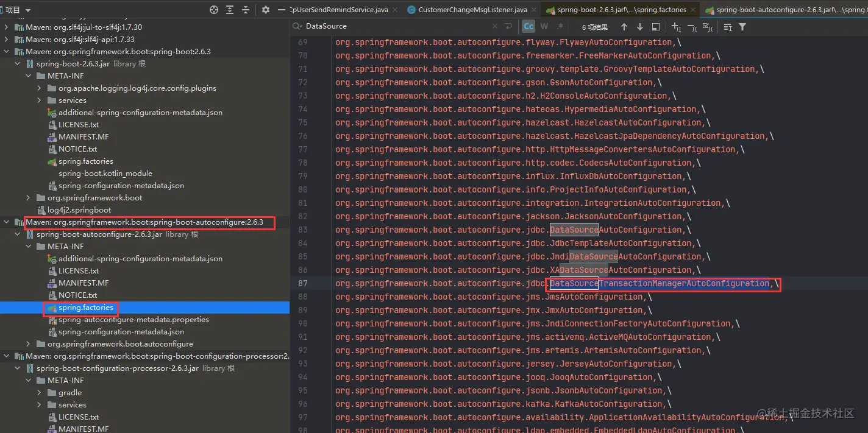Click JacksonAutoConfiguration text on line 82
Screen dimensions: 868x433
(x=623, y=216)
